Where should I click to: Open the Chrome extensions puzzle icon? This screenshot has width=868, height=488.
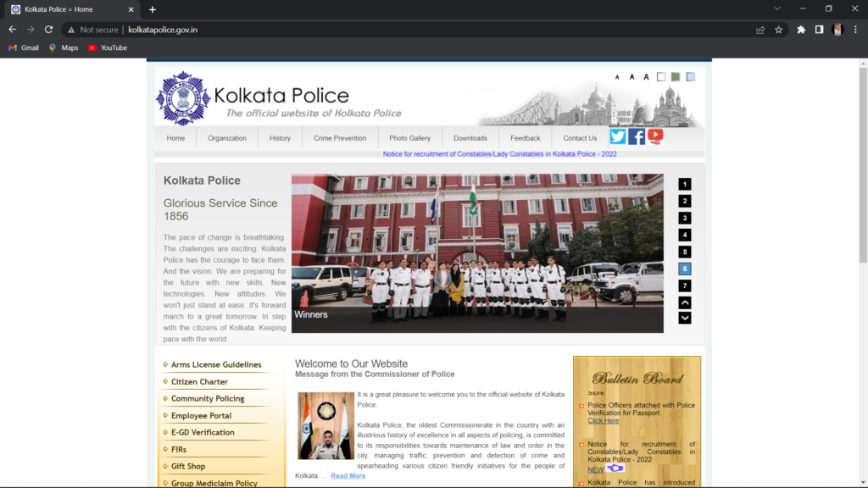(x=801, y=30)
